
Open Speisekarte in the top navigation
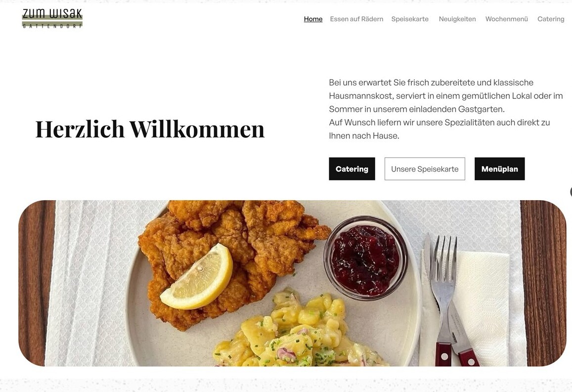click(410, 19)
